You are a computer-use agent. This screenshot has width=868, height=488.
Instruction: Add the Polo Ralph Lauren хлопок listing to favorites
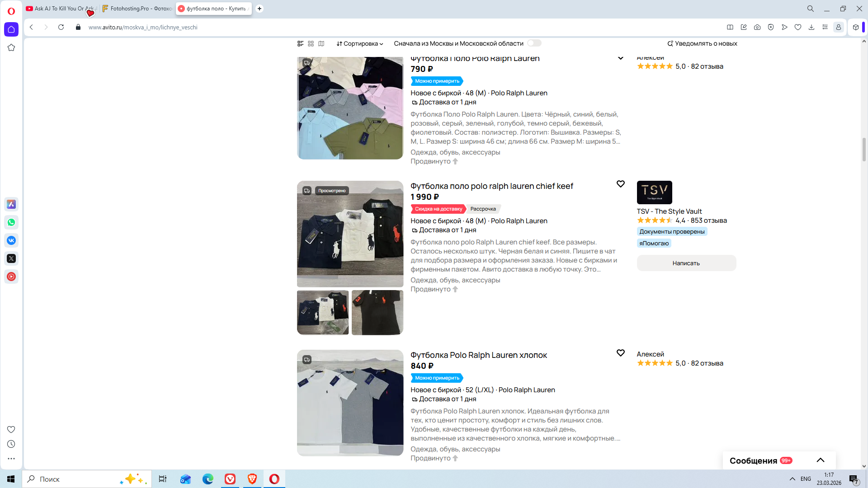(x=621, y=353)
